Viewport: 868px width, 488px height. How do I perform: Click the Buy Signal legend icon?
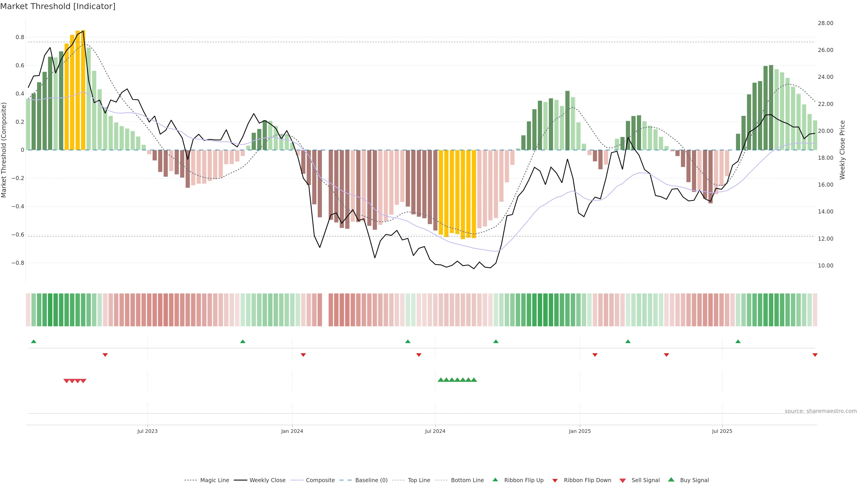671,480
